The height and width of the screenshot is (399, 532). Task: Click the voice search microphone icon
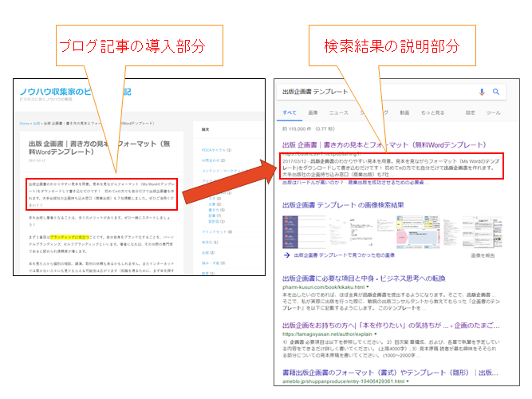pyautogui.click(x=482, y=92)
